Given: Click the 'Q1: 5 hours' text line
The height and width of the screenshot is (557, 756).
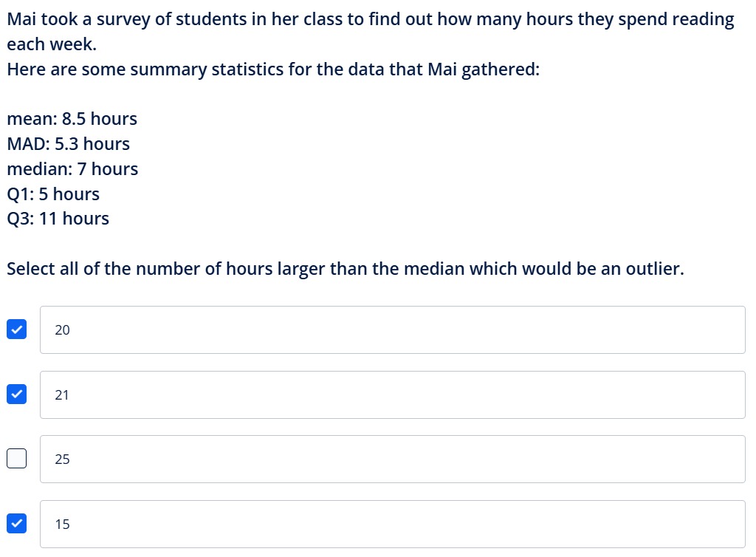Looking at the screenshot, I should 53,194.
